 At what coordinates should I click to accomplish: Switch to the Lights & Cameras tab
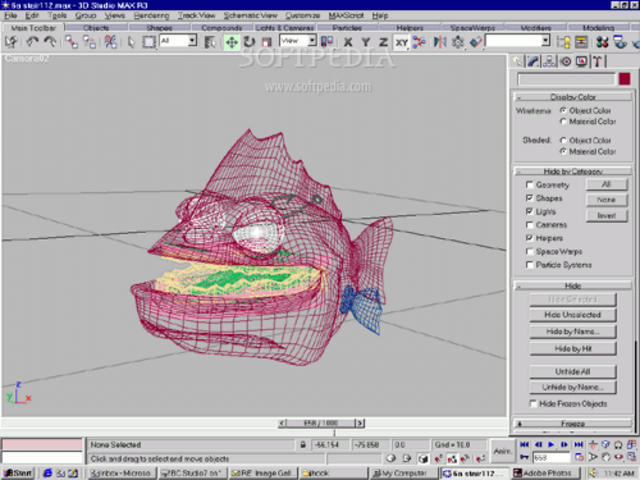pos(284,28)
